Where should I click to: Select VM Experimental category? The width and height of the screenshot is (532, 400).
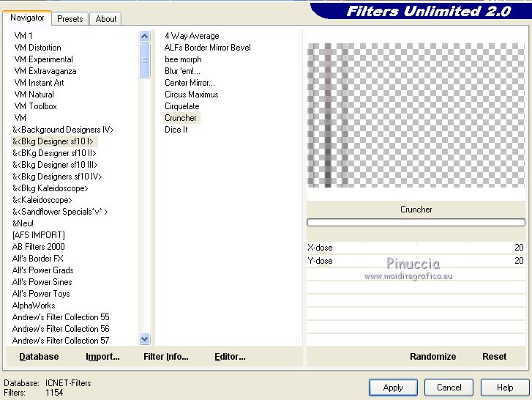43,59
